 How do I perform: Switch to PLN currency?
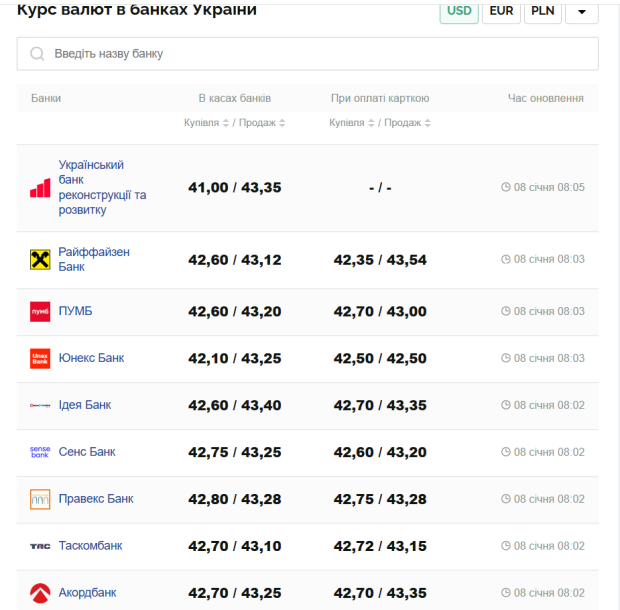543,12
